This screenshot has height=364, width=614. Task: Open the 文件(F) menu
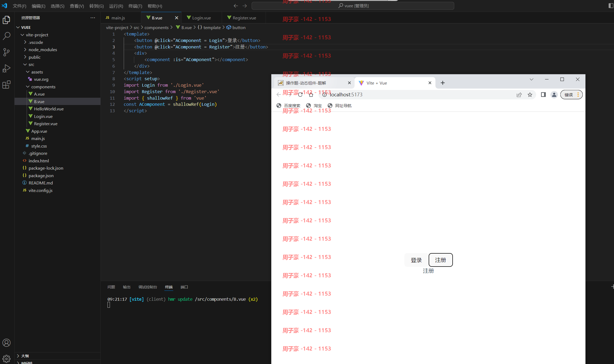click(x=19, y=6)
